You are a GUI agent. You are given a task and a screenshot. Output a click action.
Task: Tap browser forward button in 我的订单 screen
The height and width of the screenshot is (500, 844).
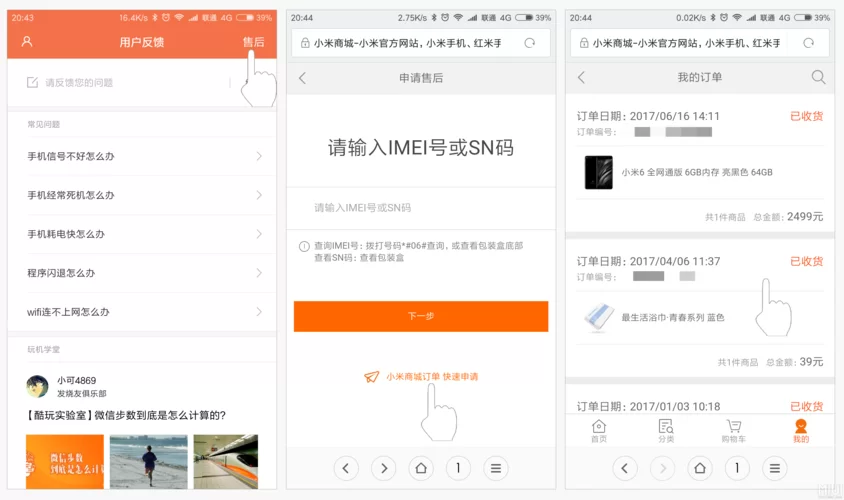click(663, 468)
